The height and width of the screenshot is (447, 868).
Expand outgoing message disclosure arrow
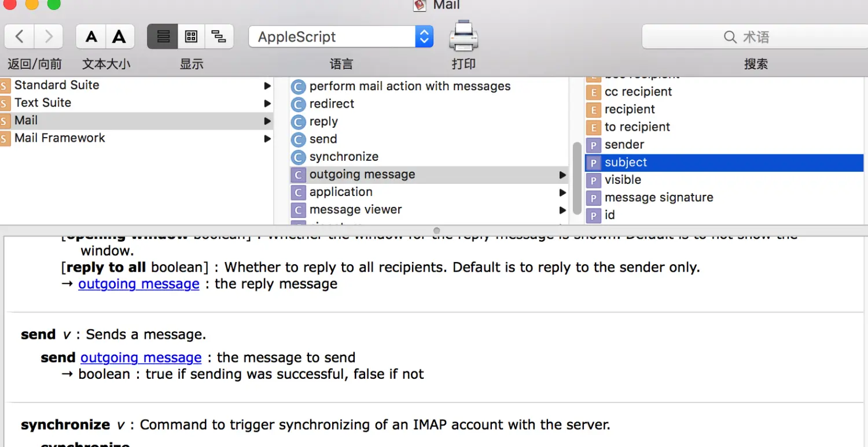[562, 175]
